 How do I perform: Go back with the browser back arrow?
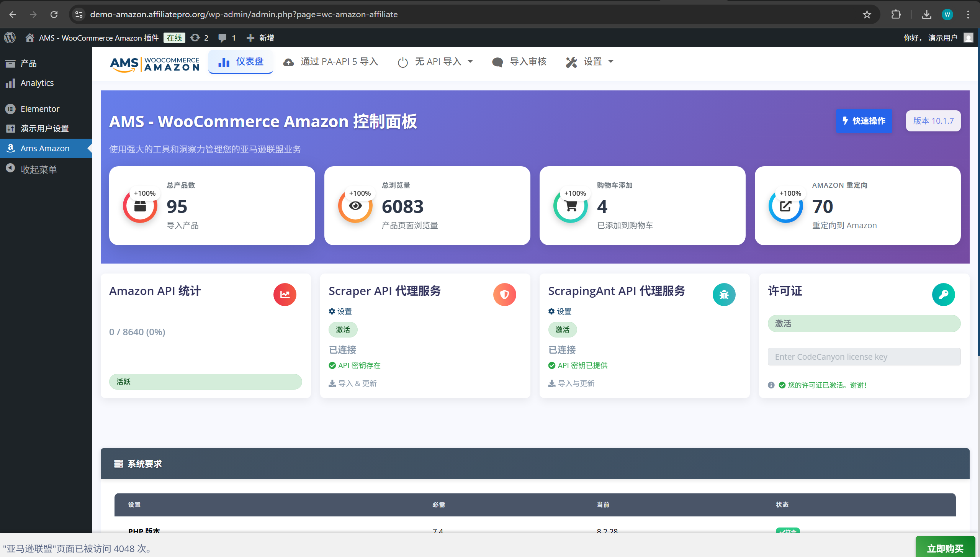coord(13,15)
